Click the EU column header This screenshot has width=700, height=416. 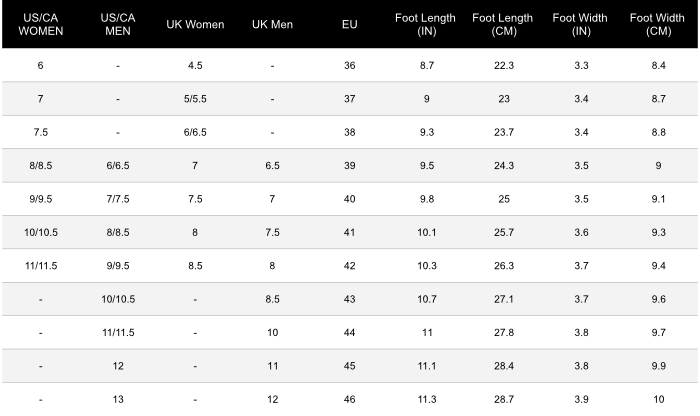click(x=349, y=24)
